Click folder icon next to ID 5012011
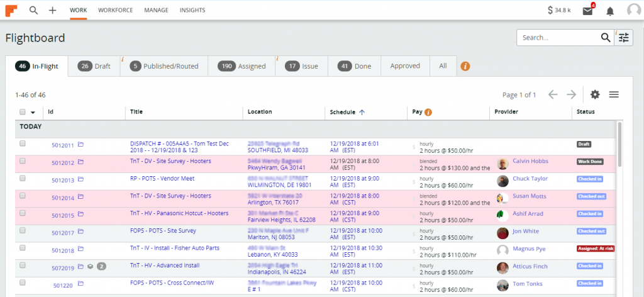Viewport: 644px width, 297px height. click(x=80, y=145)
